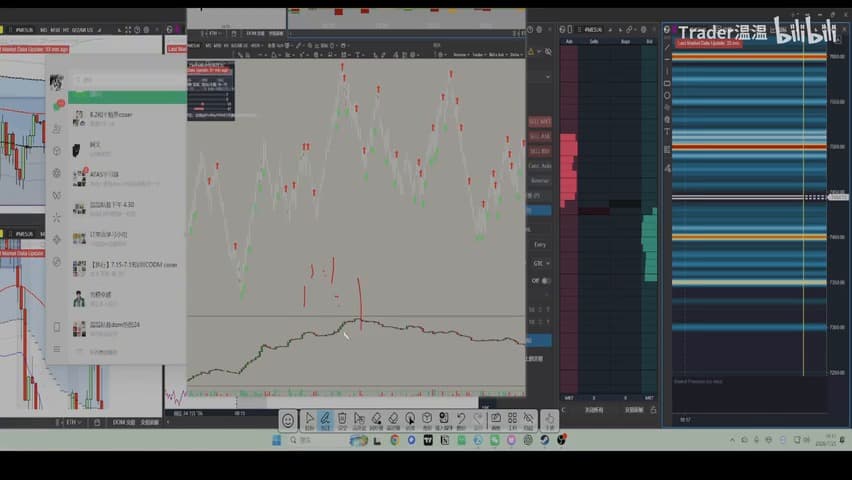Click the lock icon at DOM bottom right
The height and width of the screenshot is (480, 852).
(x=653, y=410)
